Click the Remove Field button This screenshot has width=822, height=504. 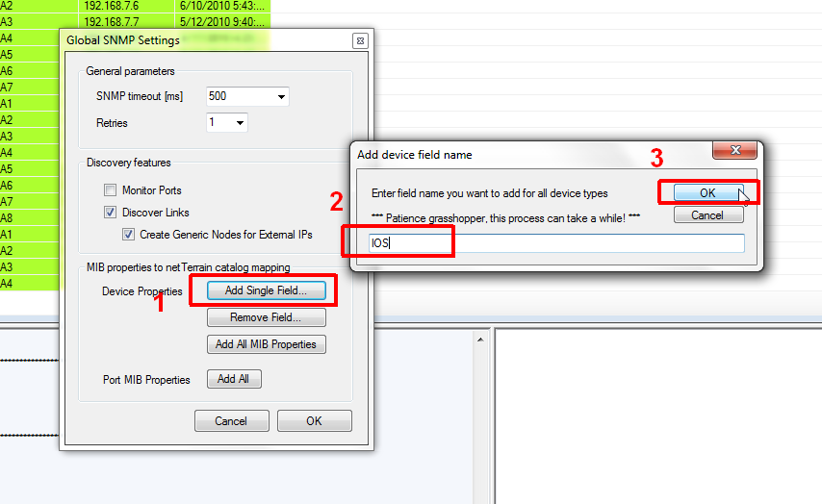tap(267, 317)
